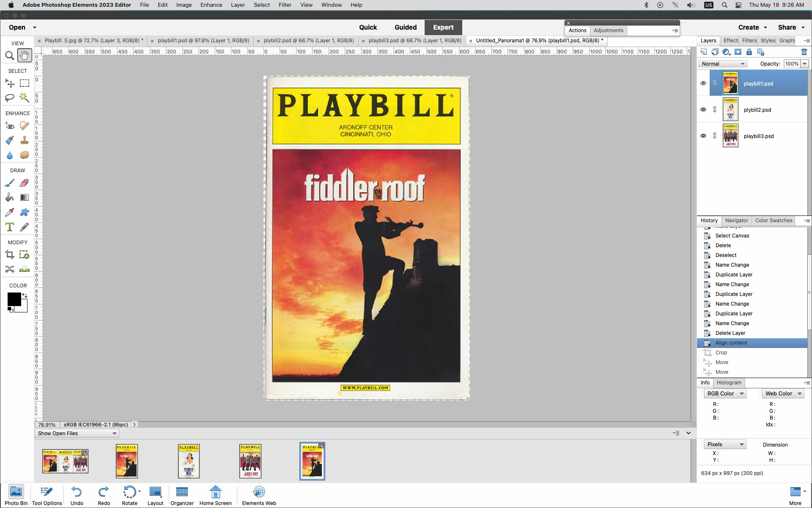Select the Lasso tool
The width and height of the screenshot is (812, 508).
tap(9, 98)
